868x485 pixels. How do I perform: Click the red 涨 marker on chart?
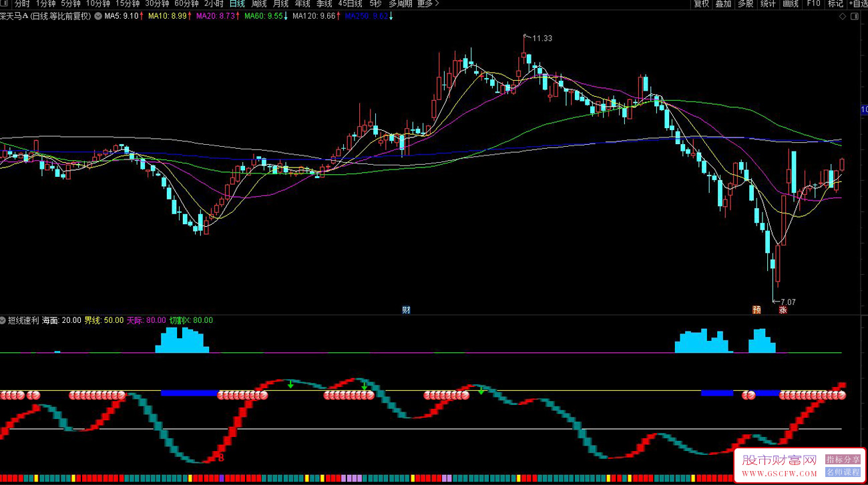[x=783, y=310]
